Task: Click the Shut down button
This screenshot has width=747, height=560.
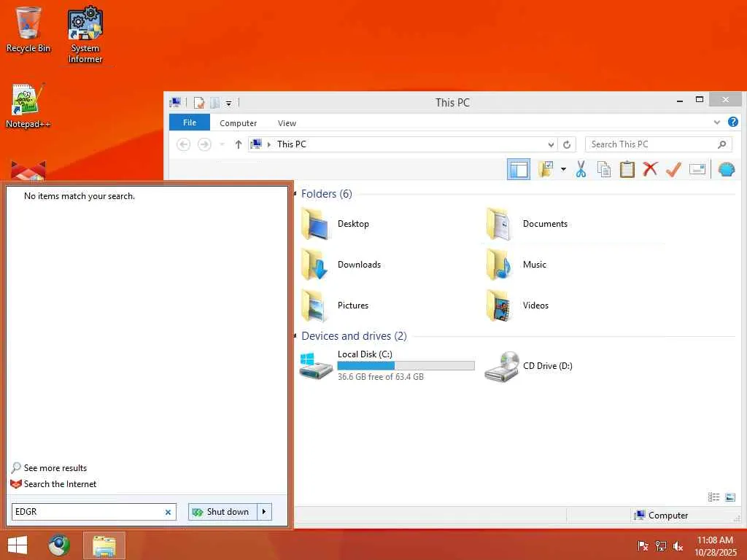Action: coord(222,512)
